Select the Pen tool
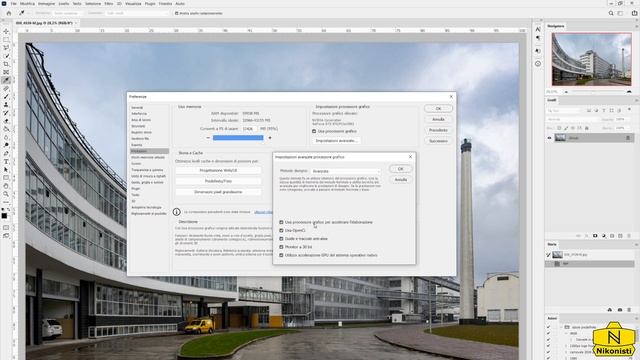640x360 pixels. coord(6,154)
